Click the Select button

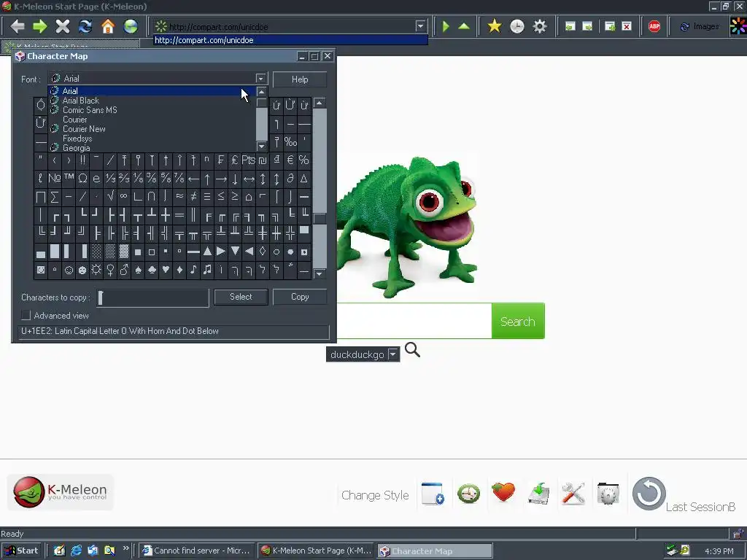coord(241,297)
